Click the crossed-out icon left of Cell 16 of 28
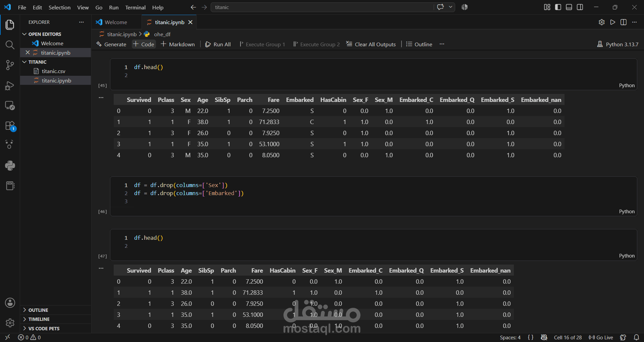Image resolution: width=644 pixels, height=342 pixels. 544,337
